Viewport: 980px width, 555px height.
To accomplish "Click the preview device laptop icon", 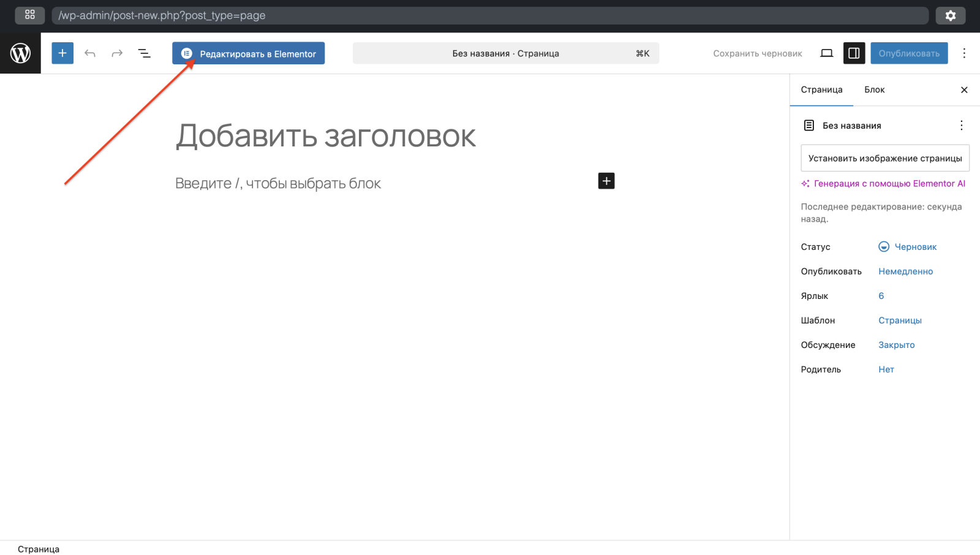I will tap(826, 53).
